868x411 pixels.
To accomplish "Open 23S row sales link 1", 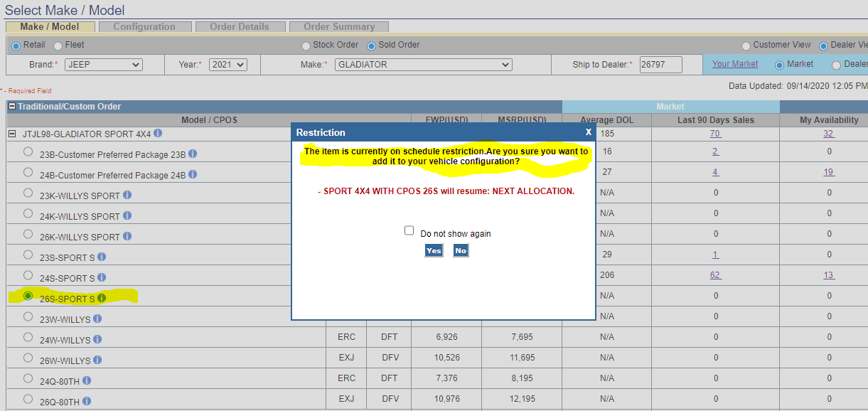I will point(715,255).
